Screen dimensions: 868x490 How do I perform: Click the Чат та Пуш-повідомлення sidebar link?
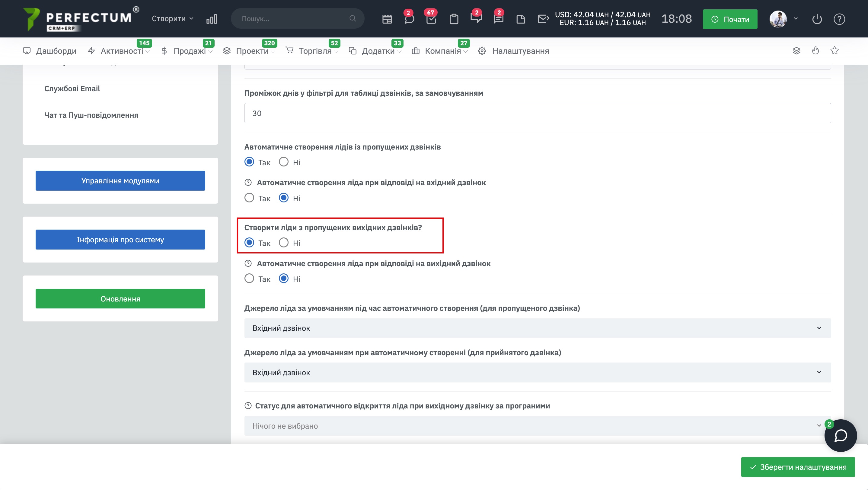tap(91, 115)
